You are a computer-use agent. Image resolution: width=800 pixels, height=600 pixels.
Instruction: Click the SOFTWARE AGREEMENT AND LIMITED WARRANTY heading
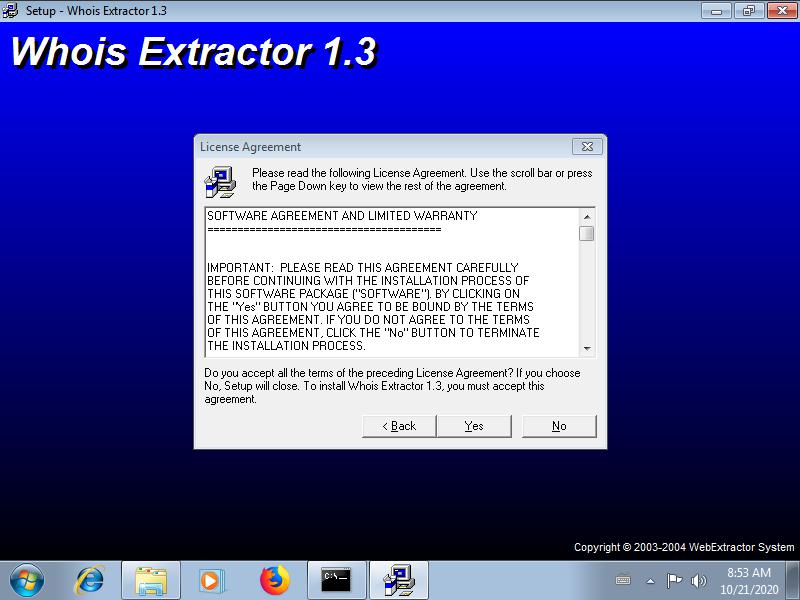[x=342, y=216]
